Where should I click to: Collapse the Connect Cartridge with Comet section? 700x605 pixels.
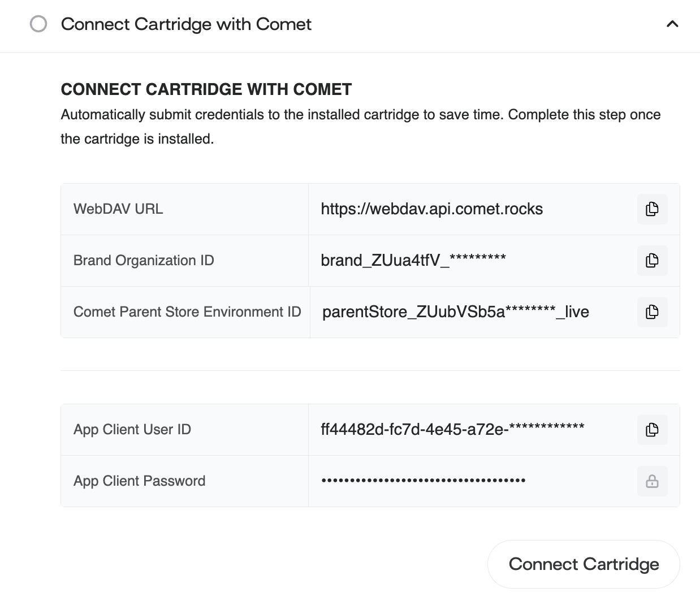[x=672, y=25]
